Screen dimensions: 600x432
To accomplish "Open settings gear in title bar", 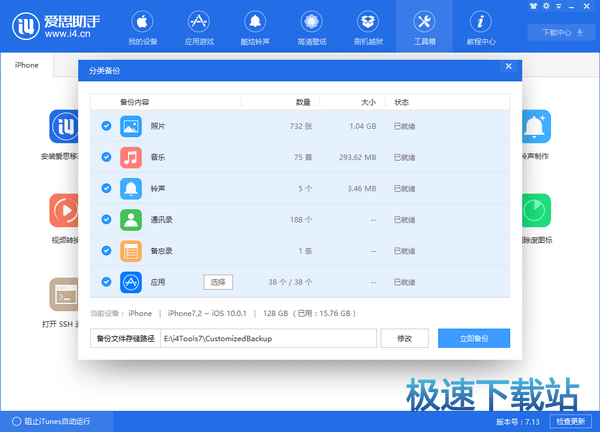I will pyautogui.click(x=546, y=6).
